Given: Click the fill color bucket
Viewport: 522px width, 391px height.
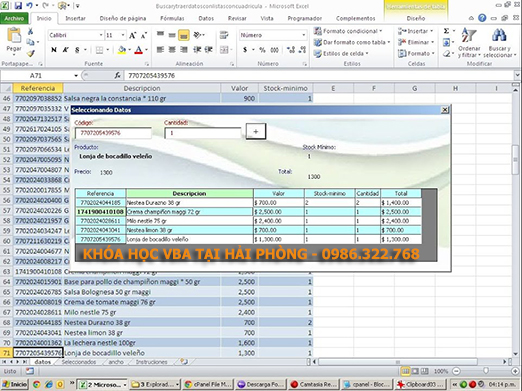Looking at the screenshot, I should pyautogui.click(x=122, y=50).
